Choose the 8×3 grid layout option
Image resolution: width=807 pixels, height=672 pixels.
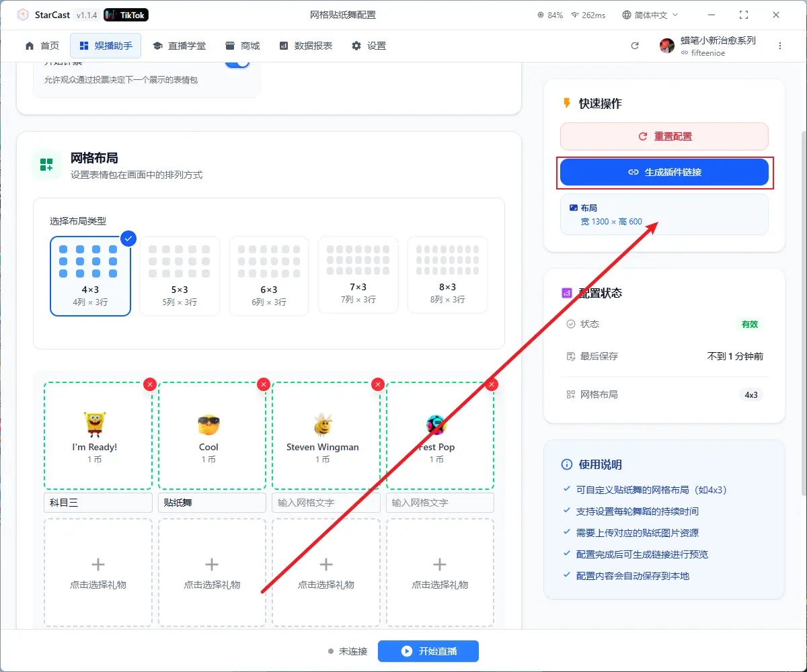[x=447, y=276]
